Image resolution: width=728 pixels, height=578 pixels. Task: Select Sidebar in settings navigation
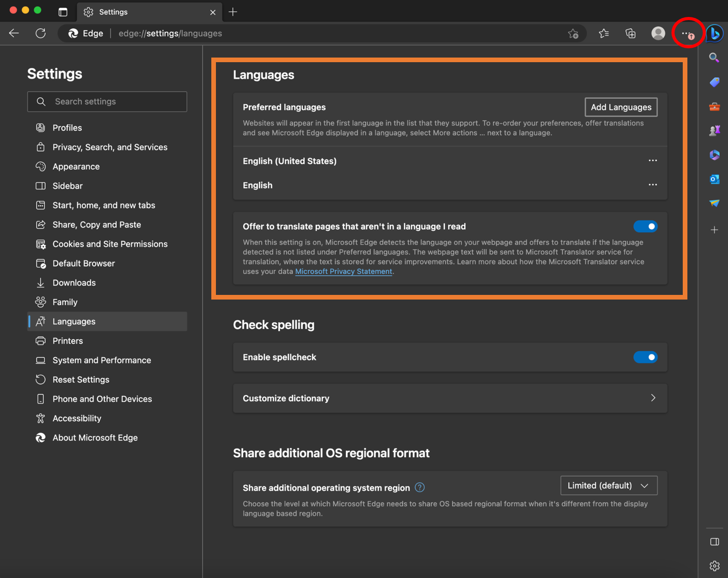click(x=107, y=186)
